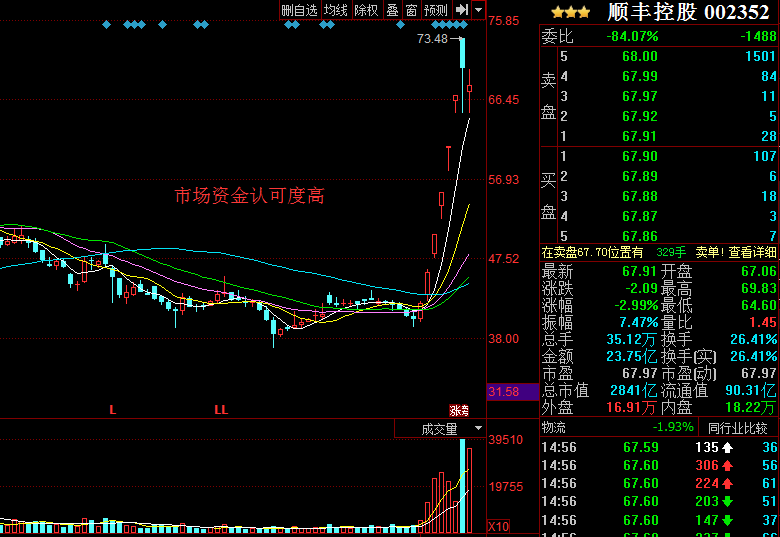
Task: Click the 流通值 value 90.31亿
Action: 751,390
